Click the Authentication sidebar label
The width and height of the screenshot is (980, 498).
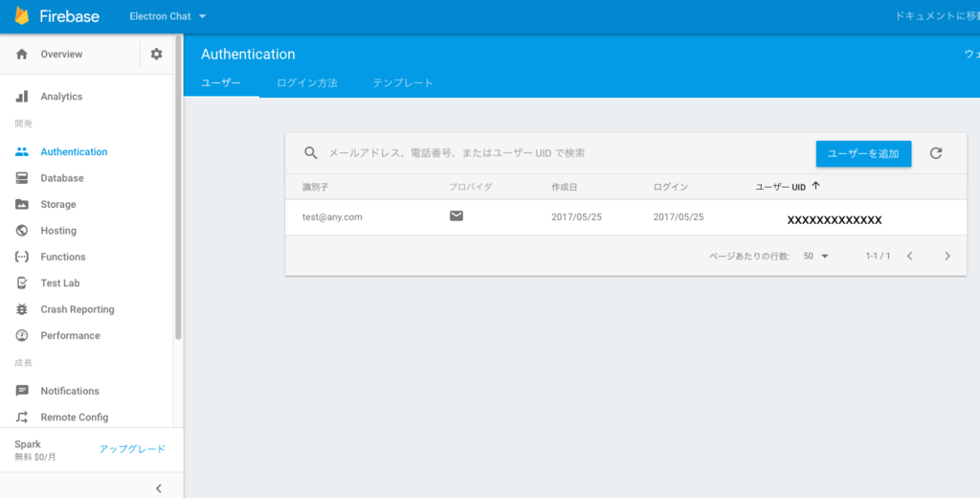(x=74, y=152)
